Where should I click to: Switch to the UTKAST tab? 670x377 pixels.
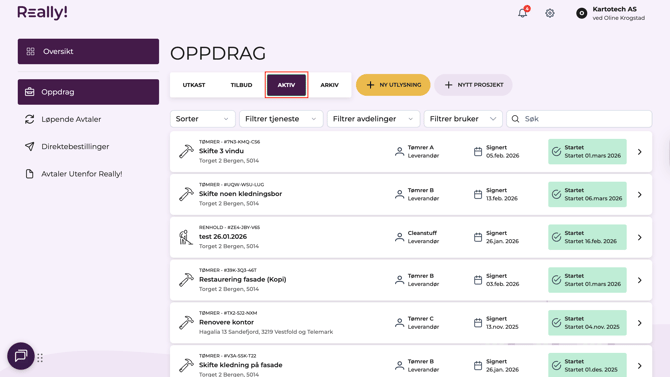click(194, 85)
